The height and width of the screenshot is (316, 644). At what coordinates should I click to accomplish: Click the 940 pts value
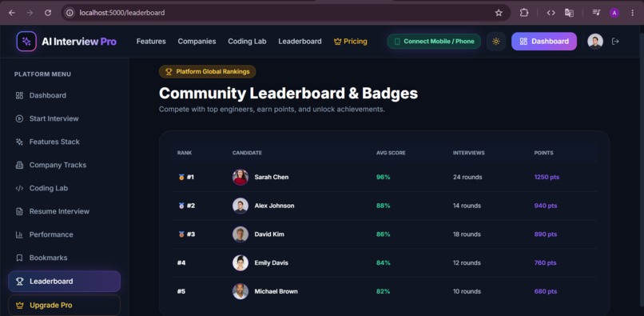point(546,206)
